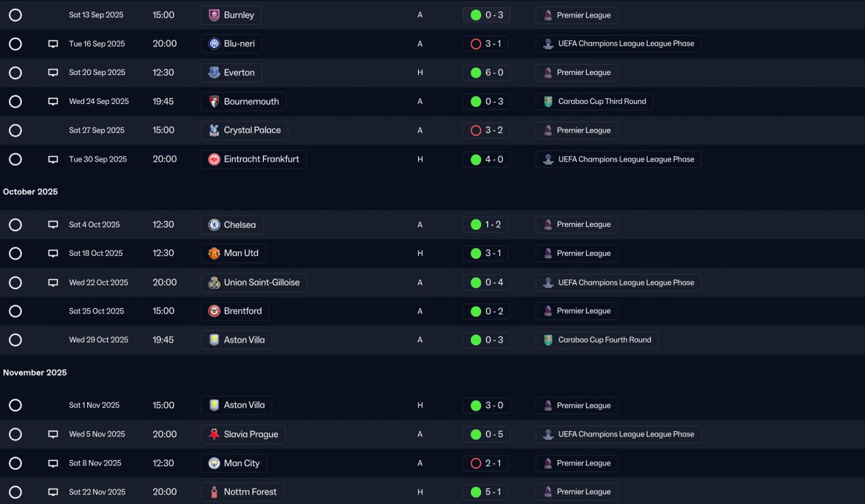Open the Eintracht Frankfurt team button
This screenshot has width=865, height=504.
tap(253, 159)
